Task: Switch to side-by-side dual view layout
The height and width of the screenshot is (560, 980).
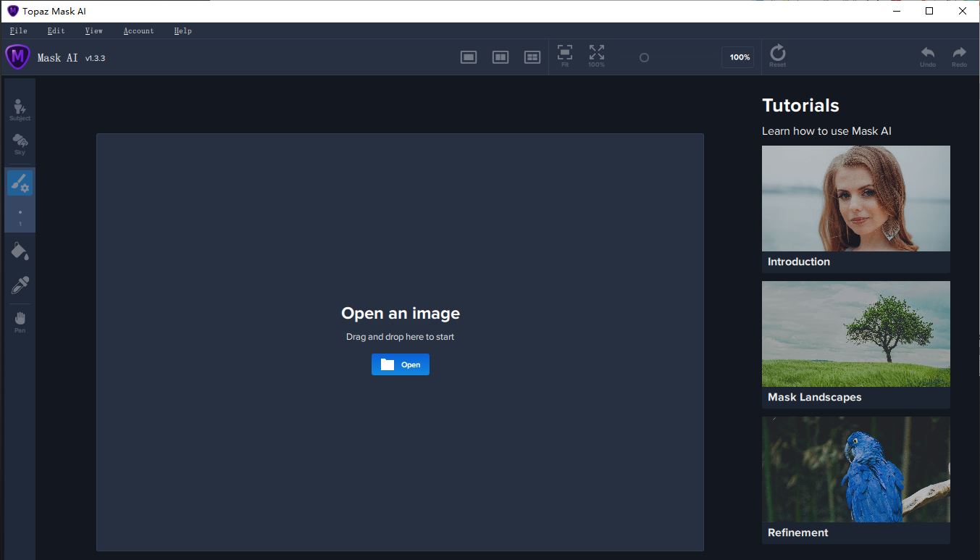Action: coord(501,57)
